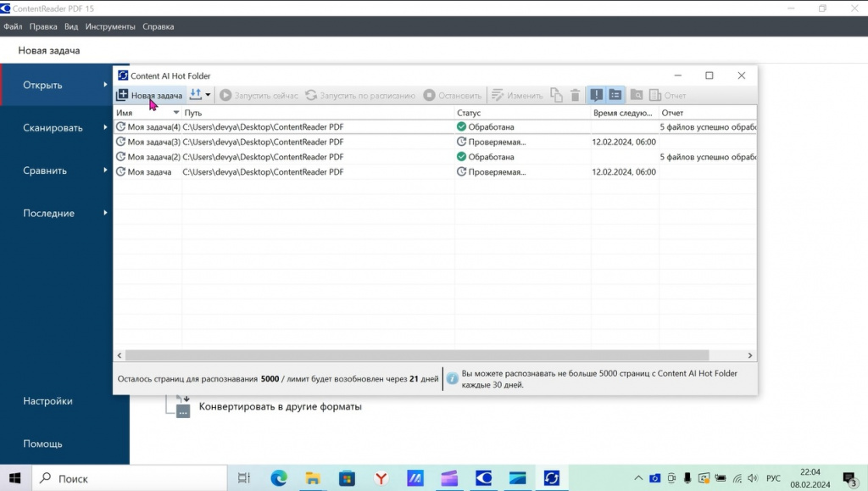The height and width of the screenshot is (491, 868).
Task: Click the network Wi-Fi tray icon
Action: [x=737, y=478]
